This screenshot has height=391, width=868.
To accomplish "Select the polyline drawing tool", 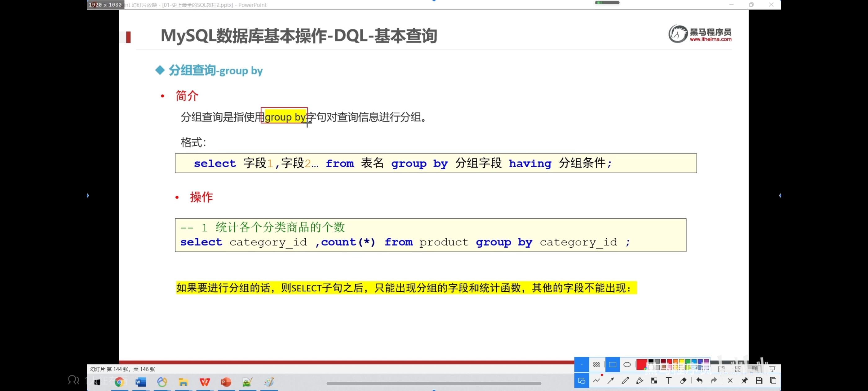I will point(596,380).
